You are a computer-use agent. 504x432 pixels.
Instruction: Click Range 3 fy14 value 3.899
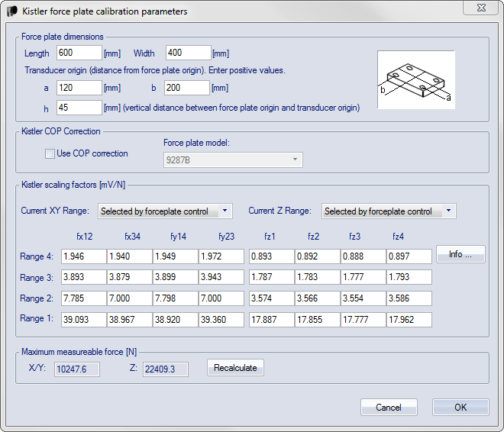tap(176, 277)
